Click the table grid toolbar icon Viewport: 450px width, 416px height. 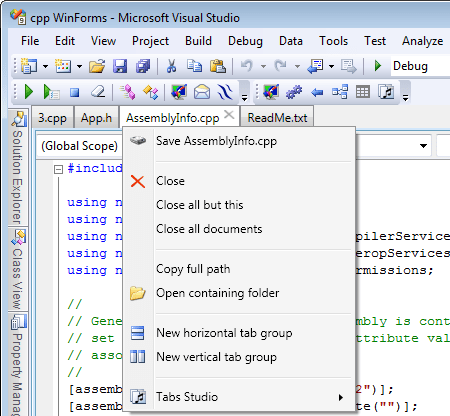pos(363,92)
